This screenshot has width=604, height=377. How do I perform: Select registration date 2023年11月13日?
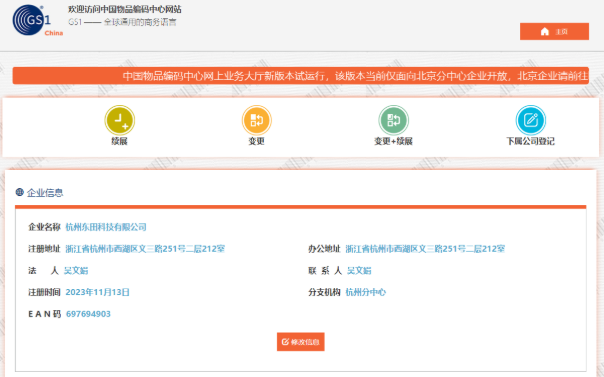tap(97, 292)
